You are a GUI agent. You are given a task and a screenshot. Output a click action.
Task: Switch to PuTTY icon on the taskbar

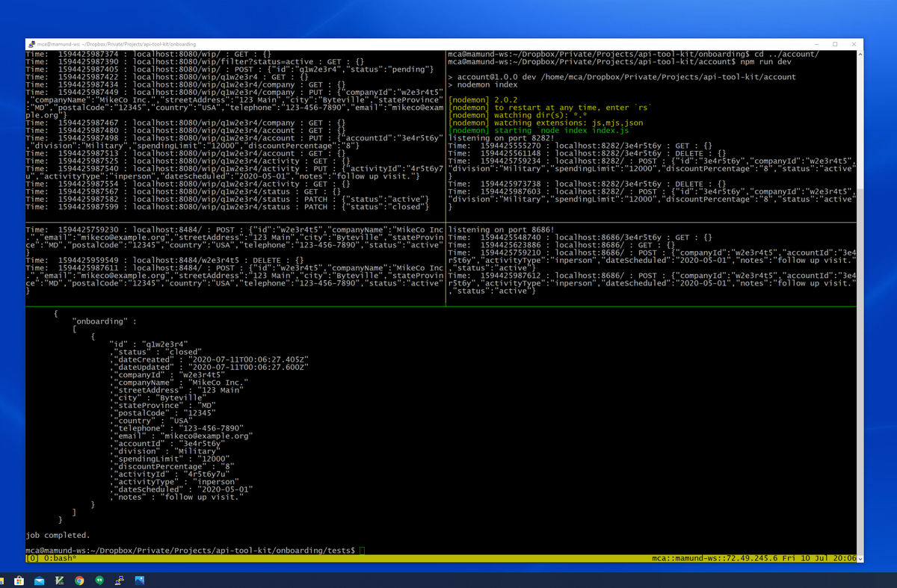[x=120, y=581]
